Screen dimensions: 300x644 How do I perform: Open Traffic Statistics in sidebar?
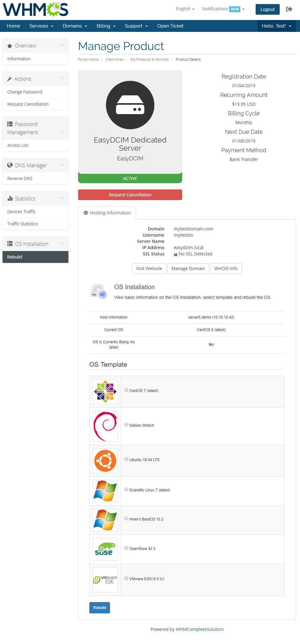(x=35, y=224)
